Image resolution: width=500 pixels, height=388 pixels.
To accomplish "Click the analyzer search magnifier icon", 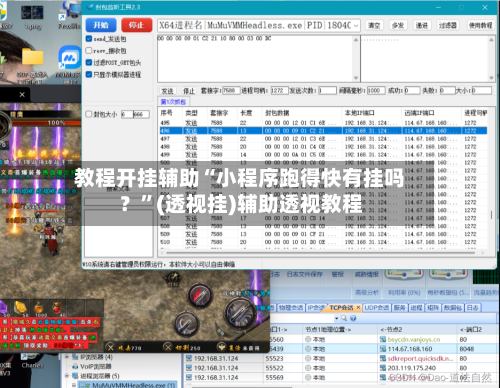I will click(344, 318).
